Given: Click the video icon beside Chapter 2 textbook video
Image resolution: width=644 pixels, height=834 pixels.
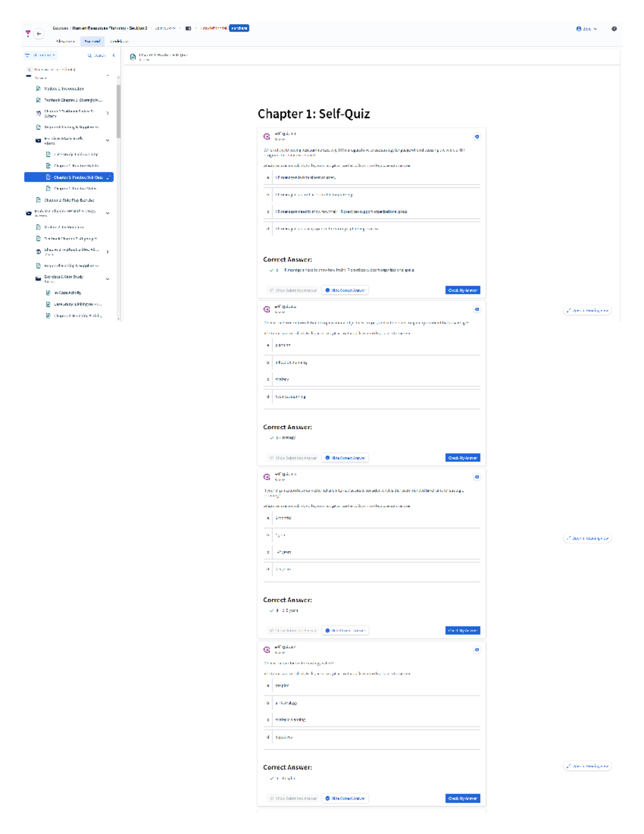Looking at the screenshot, I should coord(38,251).
